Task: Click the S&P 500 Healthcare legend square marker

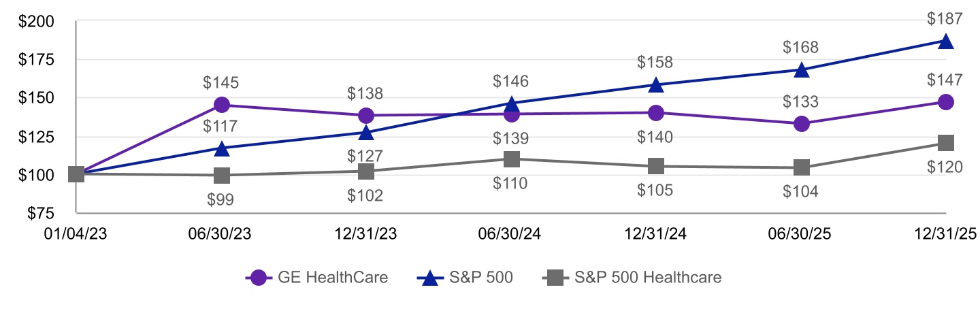Action: 555,278
